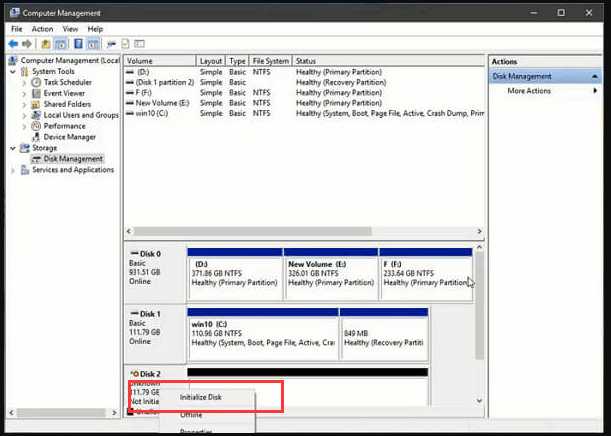This screenshot has width=611, height=436.
Task: Open the Action menu
Action: 42,29
